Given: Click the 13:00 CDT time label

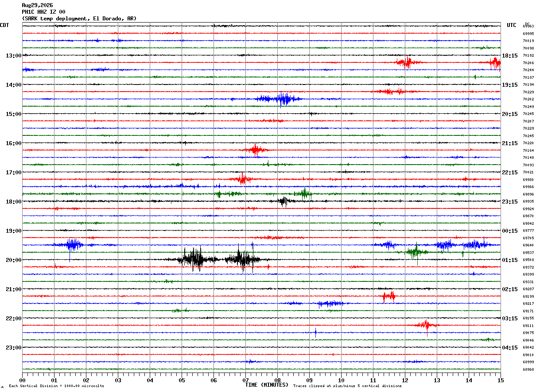Looking at the screenshot, I should point(13,56).
